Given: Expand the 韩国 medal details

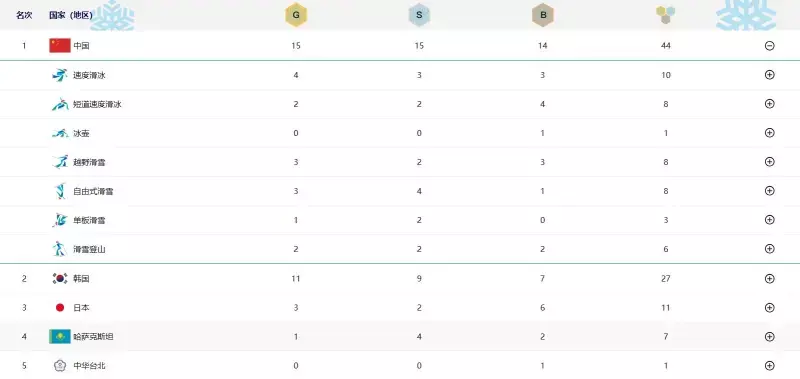Looking at the screenshot, I should (x=770, y=279).
